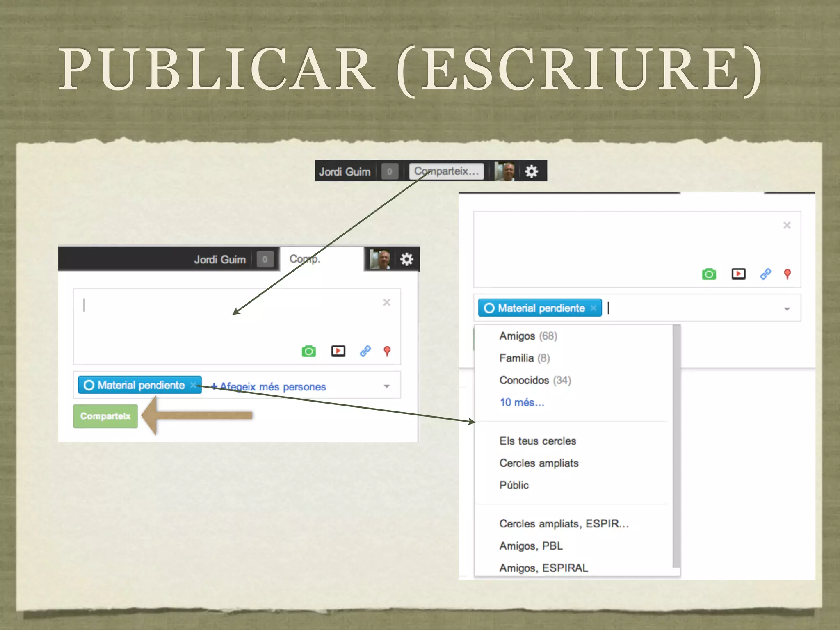Add video via play icon in left panel
Viewport: 840px width, 630px height.
338,351
